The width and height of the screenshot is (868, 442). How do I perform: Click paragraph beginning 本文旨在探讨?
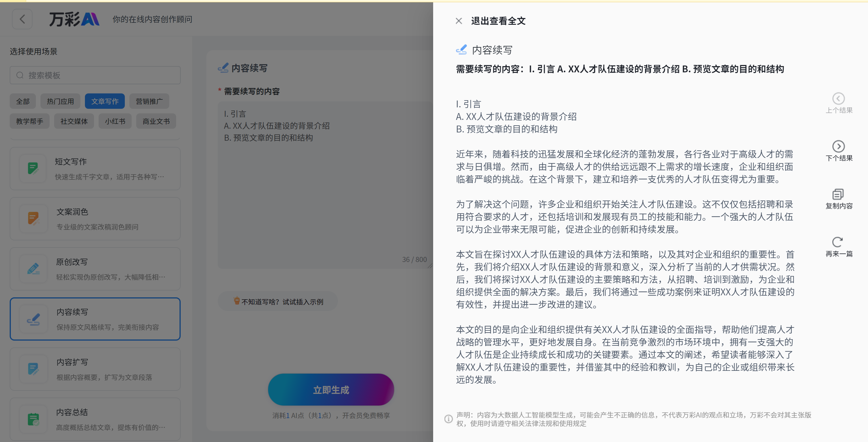pos(625,279)
